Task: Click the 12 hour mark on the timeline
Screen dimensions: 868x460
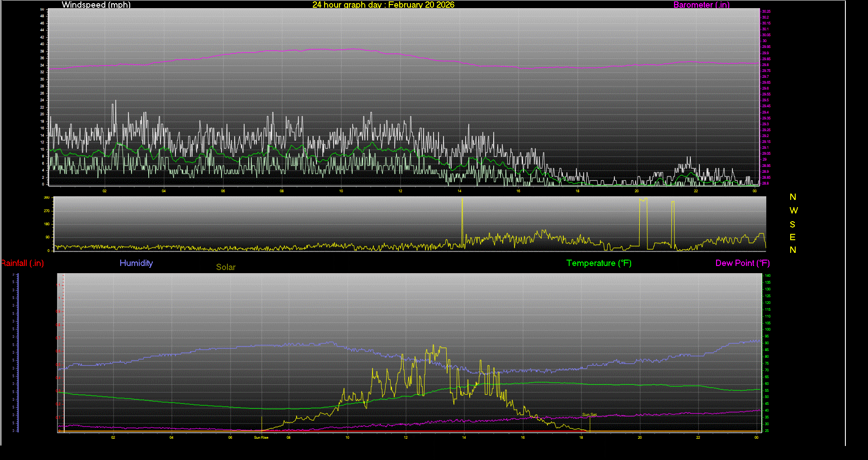Action: [x=405, y=437]
